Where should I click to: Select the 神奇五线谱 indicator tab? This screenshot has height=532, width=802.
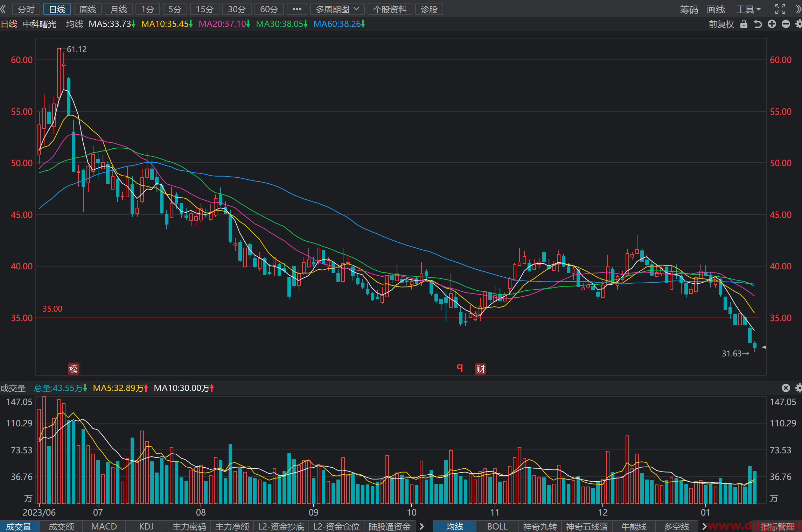[x=587, y=526]
